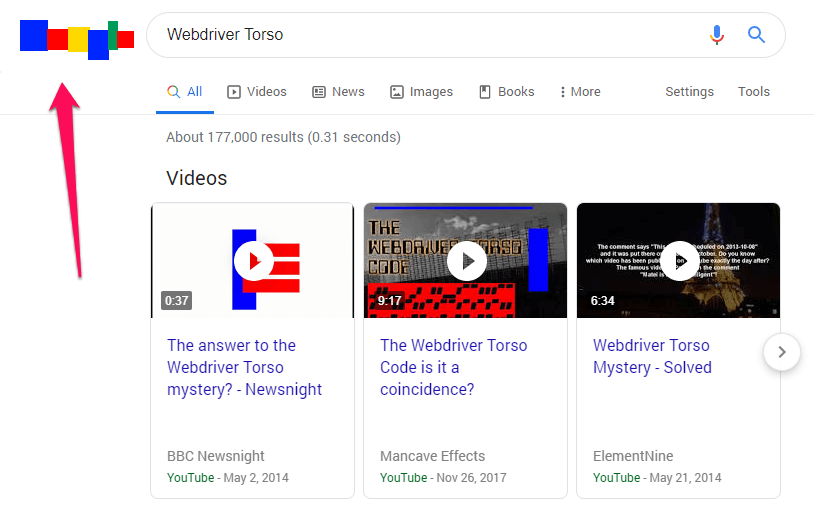Click the 0:37 duration badge
This screenshot has height=515, width=814.
(x=177, y=301)
